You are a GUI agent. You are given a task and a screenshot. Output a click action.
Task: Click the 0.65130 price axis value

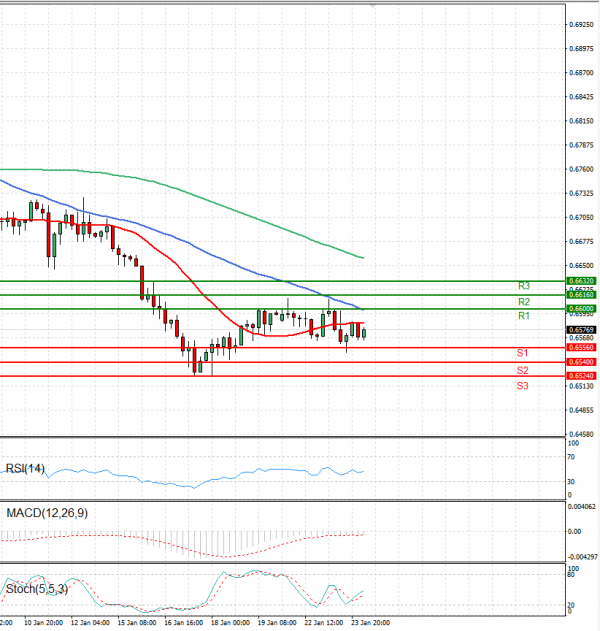pos(581,386)
